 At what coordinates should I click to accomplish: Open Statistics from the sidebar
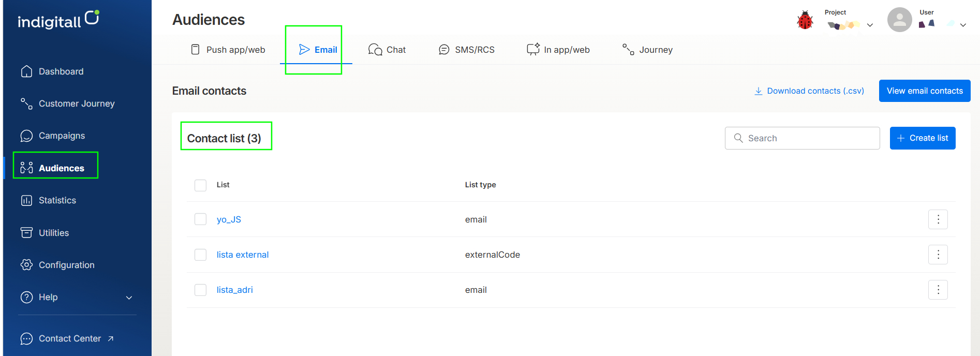(57, 200)
